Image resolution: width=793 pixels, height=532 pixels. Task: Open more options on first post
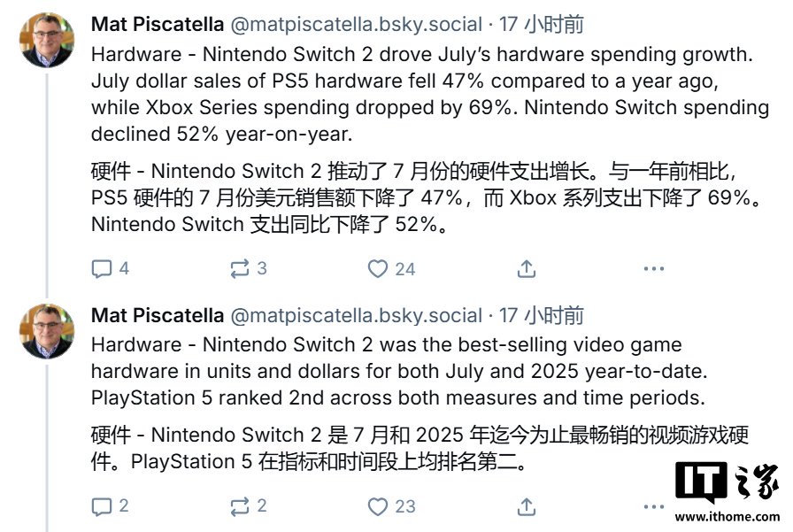(x=654, y=268)
